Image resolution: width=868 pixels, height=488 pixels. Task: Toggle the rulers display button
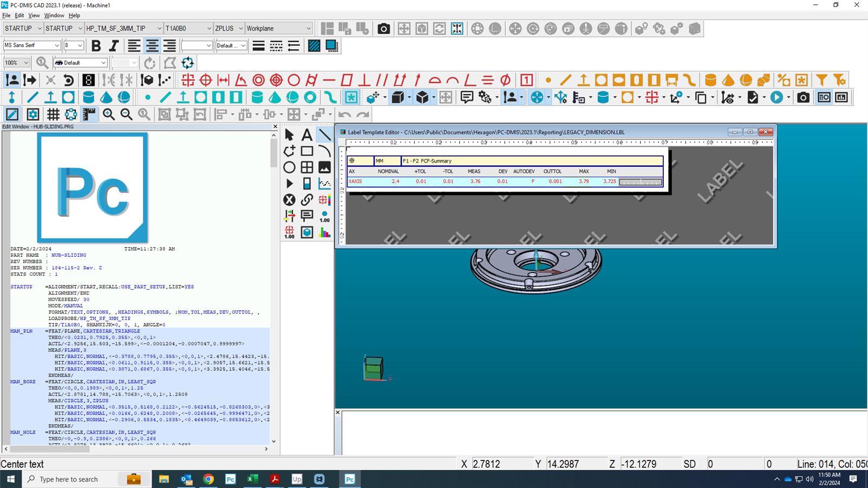point(89,114)
